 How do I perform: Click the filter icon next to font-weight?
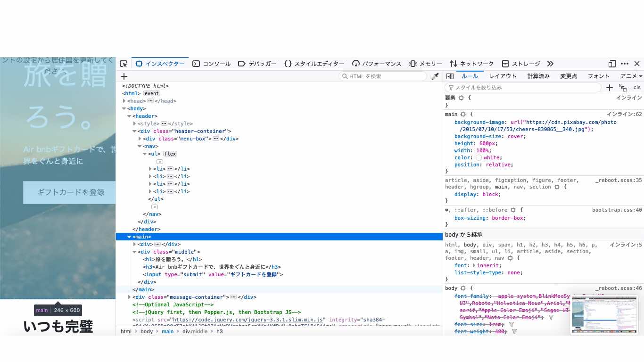click(514, 332)
